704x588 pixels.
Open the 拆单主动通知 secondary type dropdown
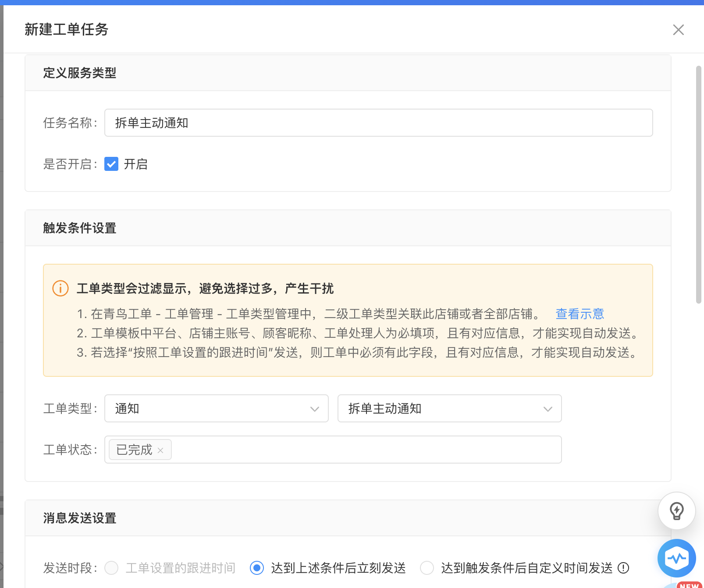coord(449,408)
